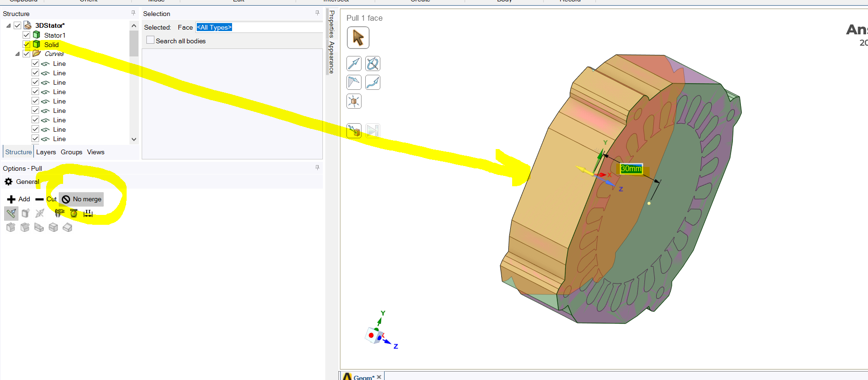Click the yellow pull arrow handle
The width and height of the screenshot is (868, 380).
584,170
